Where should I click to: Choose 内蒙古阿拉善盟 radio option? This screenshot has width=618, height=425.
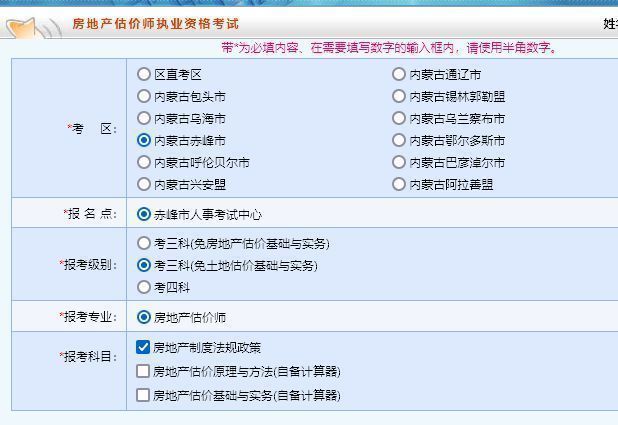(x=400, y=184)
